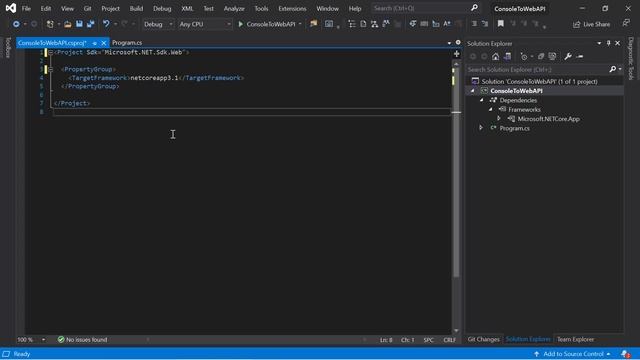640x360 pixels.
Task: Click the Live Share button
Action: (x=591, y=24)
